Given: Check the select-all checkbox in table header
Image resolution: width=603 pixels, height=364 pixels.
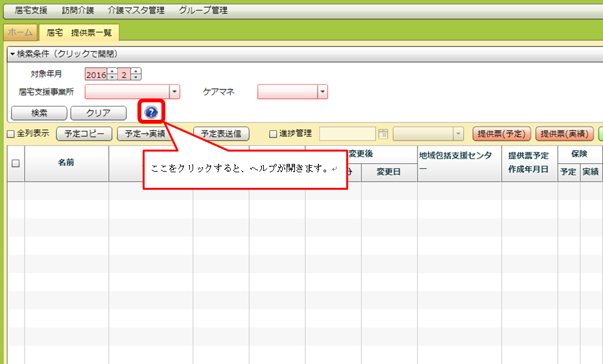Looking at the screenshot, I should click(16, 163).
